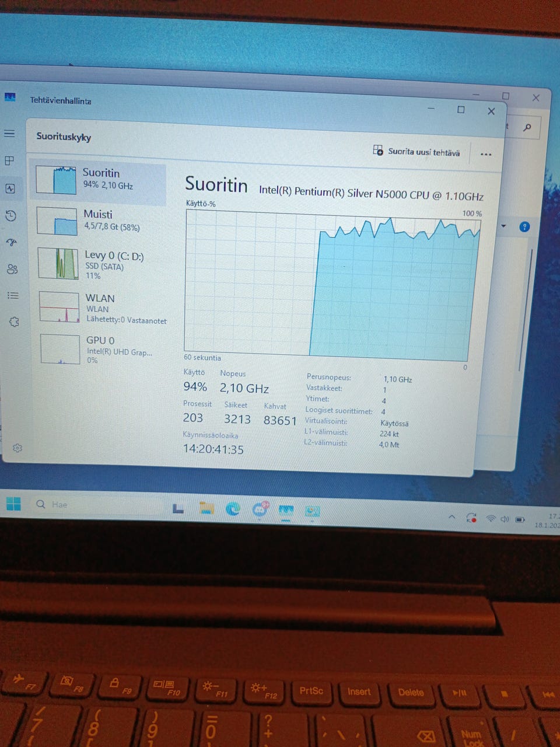
Task: Open the Services page puzzle icon
Action: tap(14, 322)
